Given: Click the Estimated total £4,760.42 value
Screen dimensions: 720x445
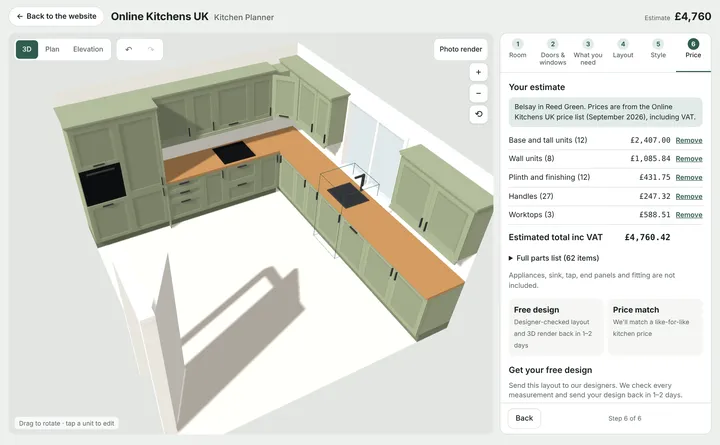Looking at the screenshot, I should point(647,237).
